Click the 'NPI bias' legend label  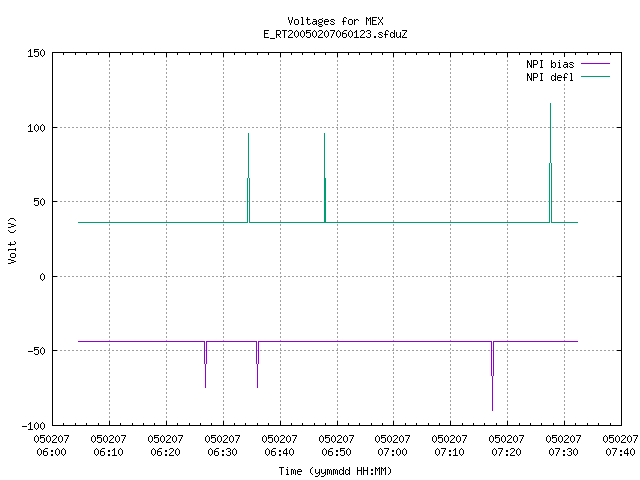pyautogui.click(x=550, y=64)
